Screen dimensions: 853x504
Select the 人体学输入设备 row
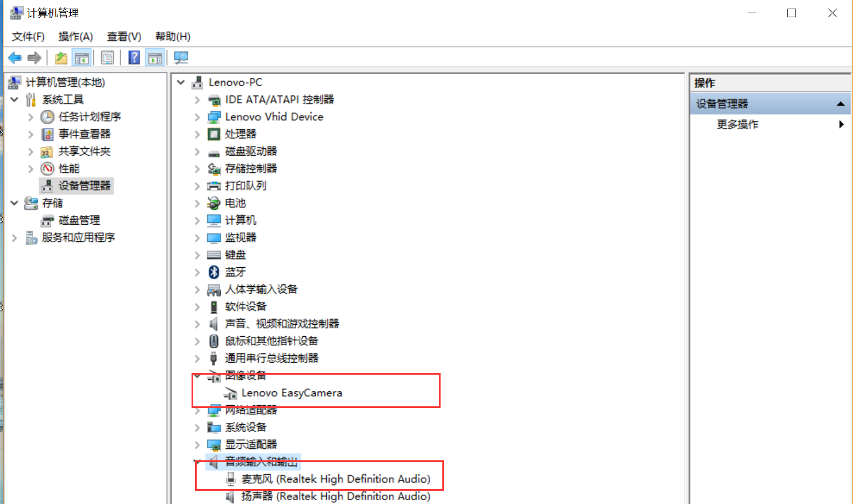point(261,289)
